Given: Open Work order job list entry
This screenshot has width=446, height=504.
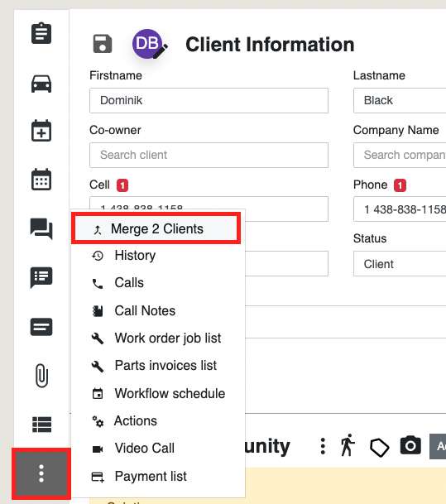Looking at the screenshot, I should pyautogui.click(x=158, y=338).
